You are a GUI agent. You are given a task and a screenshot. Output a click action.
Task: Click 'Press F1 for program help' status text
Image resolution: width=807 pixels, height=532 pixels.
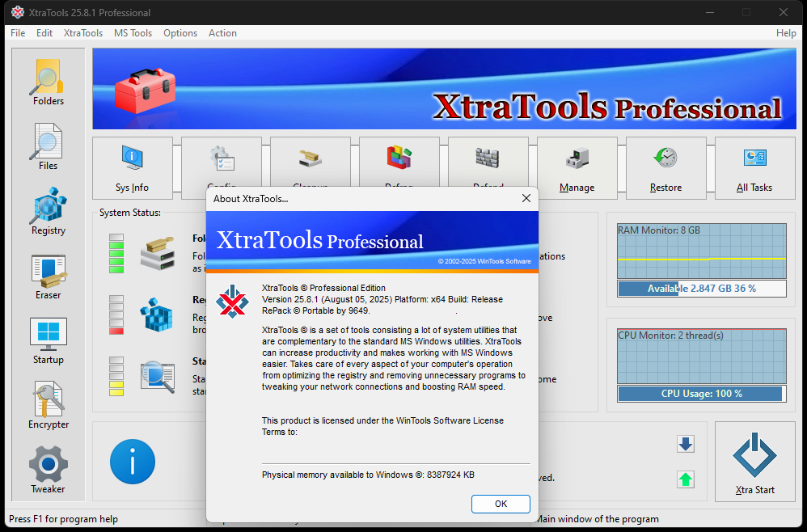(x=63, y=519)
